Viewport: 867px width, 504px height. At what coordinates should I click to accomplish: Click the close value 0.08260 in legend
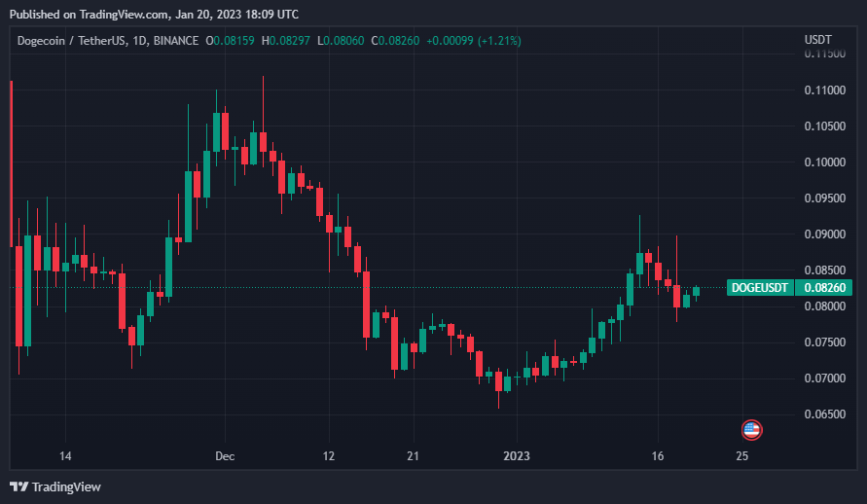pyautogui.click(x=399, y=40)
